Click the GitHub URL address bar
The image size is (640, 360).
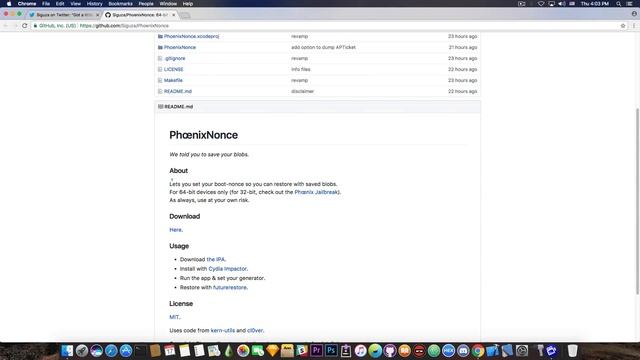[x=327, y=26]
